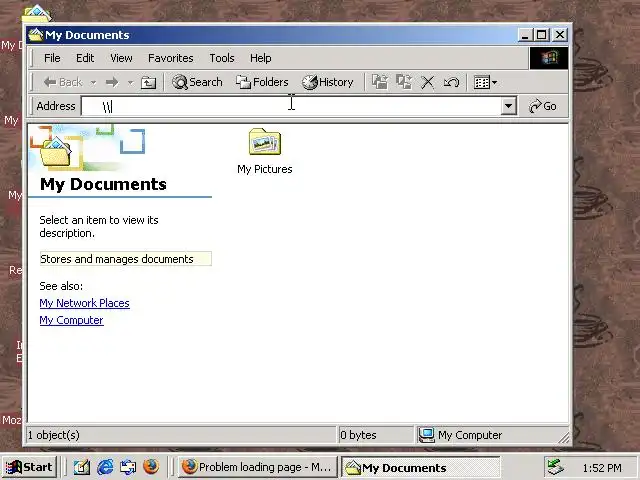Launch Internet Explorer from Quick Launch
This screenshot has width=640, height=480.
pos(105,467)
